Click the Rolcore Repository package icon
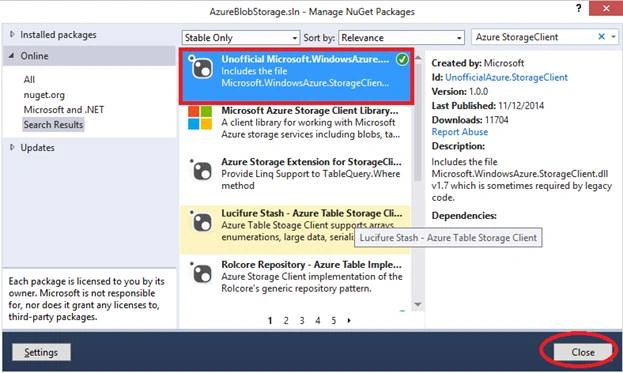The height and width of the screenshot is (373, 623). coord(201,272)
